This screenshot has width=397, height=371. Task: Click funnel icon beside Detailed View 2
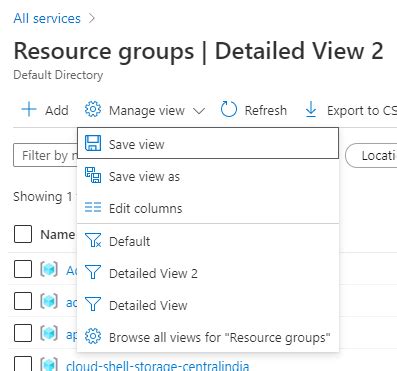pyautogui.click(x=93, y=272)
